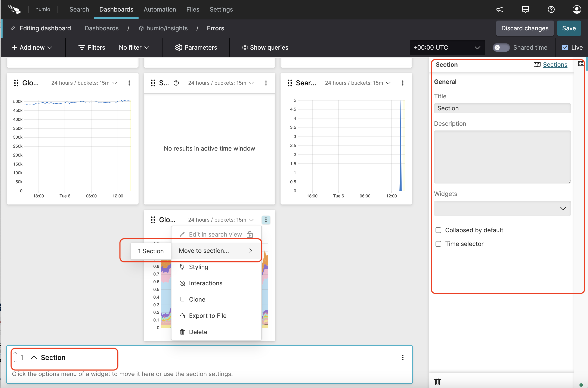Enable Collapsed by default checkbox
The image size is (588, 388).
[438, 230]
